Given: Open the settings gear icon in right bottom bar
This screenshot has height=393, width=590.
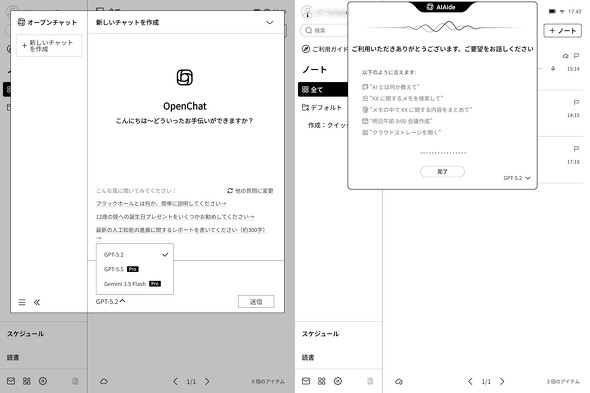Looking at the screenshot, I should click(x=338, y=381).
